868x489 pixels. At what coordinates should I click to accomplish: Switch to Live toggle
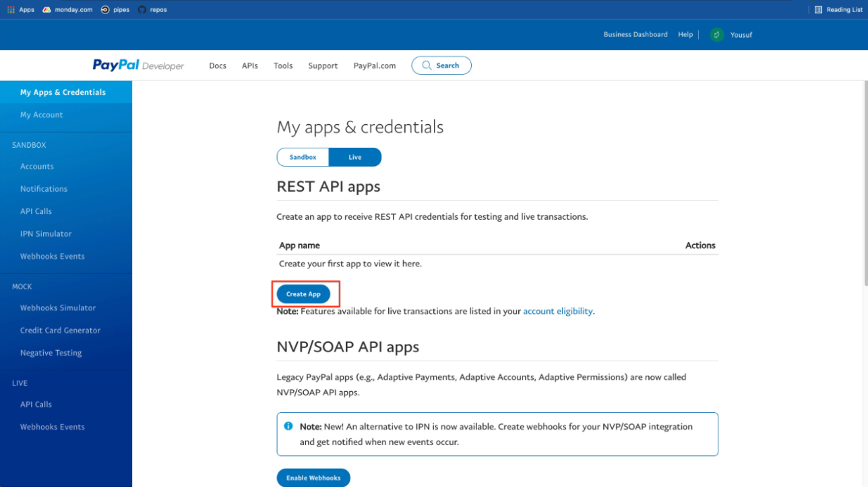pyautogui.click(x=355, y=157)
